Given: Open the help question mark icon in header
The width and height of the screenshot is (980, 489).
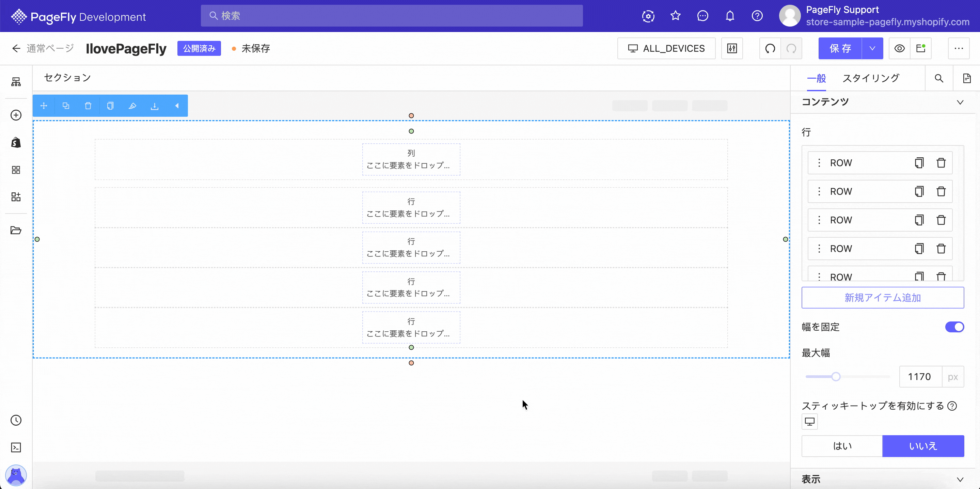Looking at the screenshot, I should 757,16.
